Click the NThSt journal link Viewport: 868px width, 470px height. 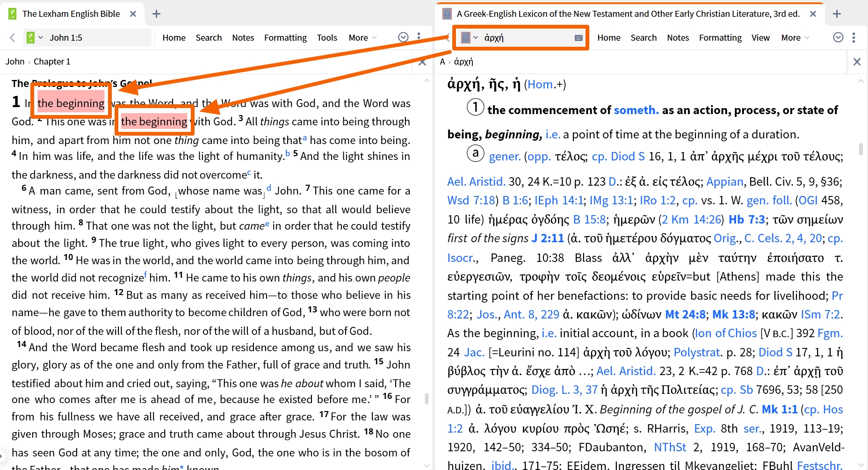[670, 447]
